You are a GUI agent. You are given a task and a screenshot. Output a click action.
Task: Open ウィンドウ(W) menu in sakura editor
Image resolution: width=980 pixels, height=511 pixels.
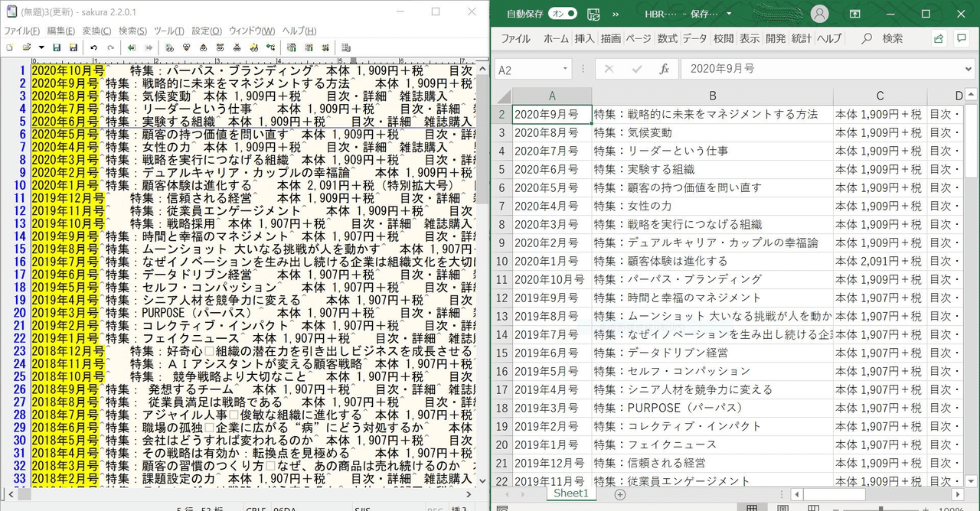click(252, 31)
